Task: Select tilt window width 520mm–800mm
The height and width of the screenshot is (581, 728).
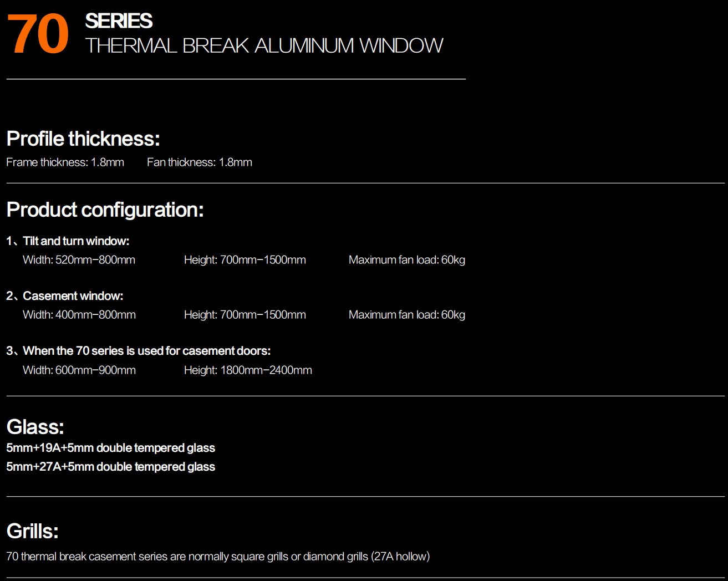Action: tap(79, 260)
